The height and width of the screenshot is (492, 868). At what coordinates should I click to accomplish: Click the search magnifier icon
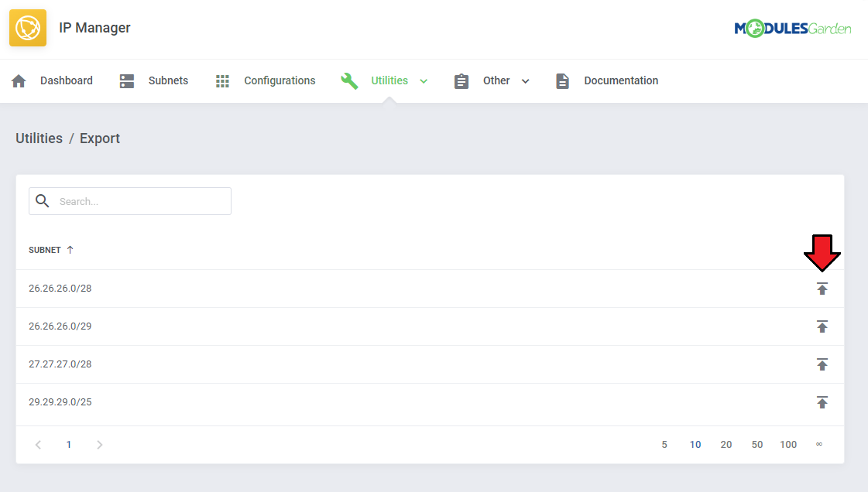tap(43, 200)
